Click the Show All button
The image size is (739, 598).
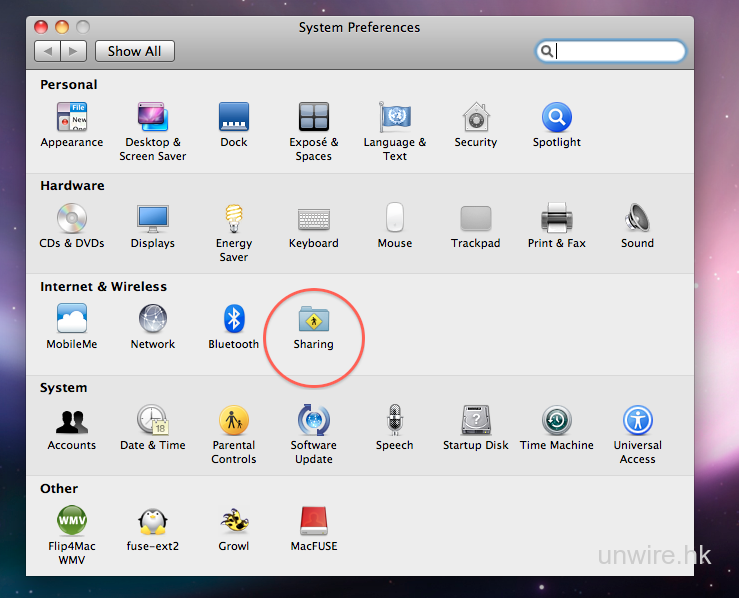(x=134, y=51)
